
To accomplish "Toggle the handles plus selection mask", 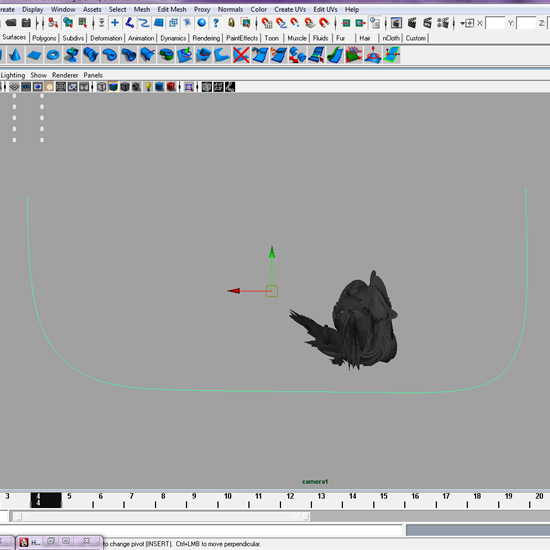I will point(115,23).
